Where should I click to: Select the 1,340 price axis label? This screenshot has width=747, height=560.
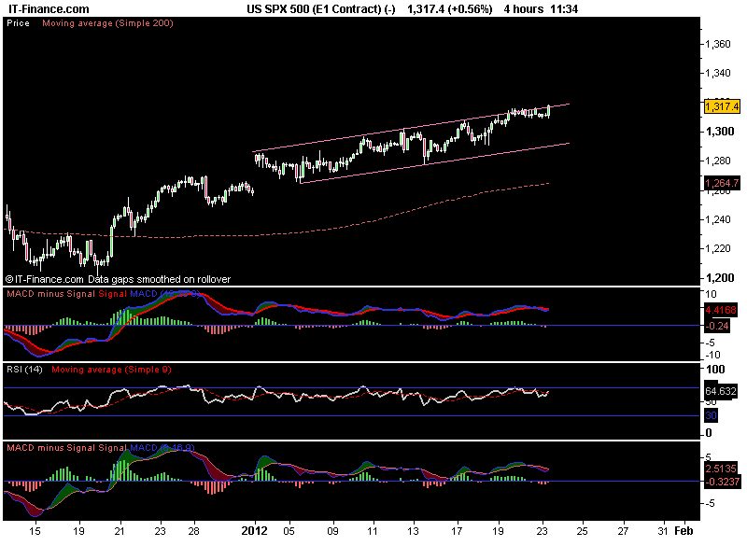click(717, 74)
